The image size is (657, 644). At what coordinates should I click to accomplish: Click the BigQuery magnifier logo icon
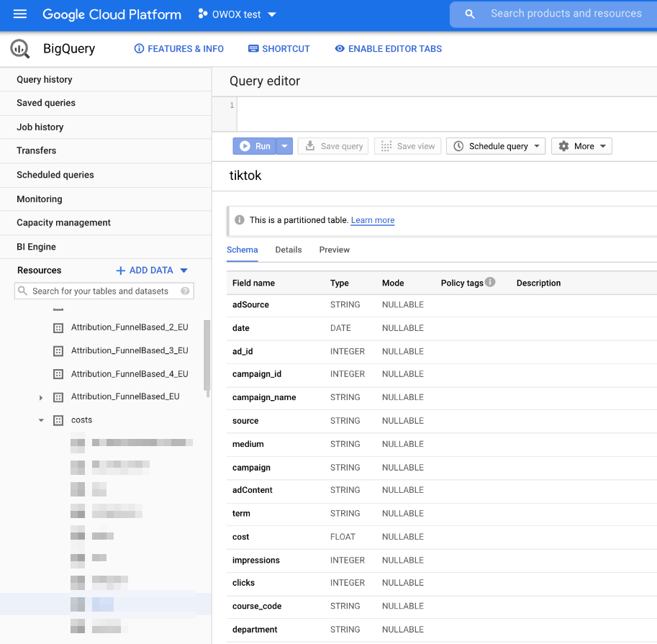[19, 49]
